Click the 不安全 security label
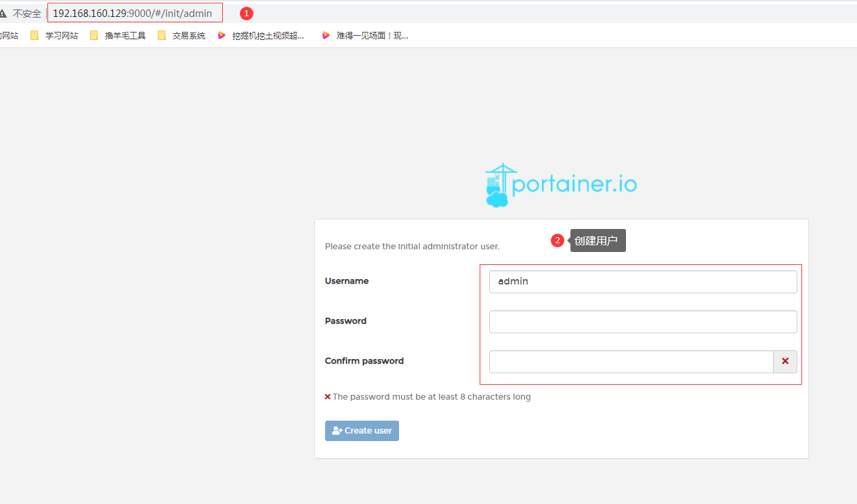The height and width of the screenshot is (504, 857). coord(27,14)
